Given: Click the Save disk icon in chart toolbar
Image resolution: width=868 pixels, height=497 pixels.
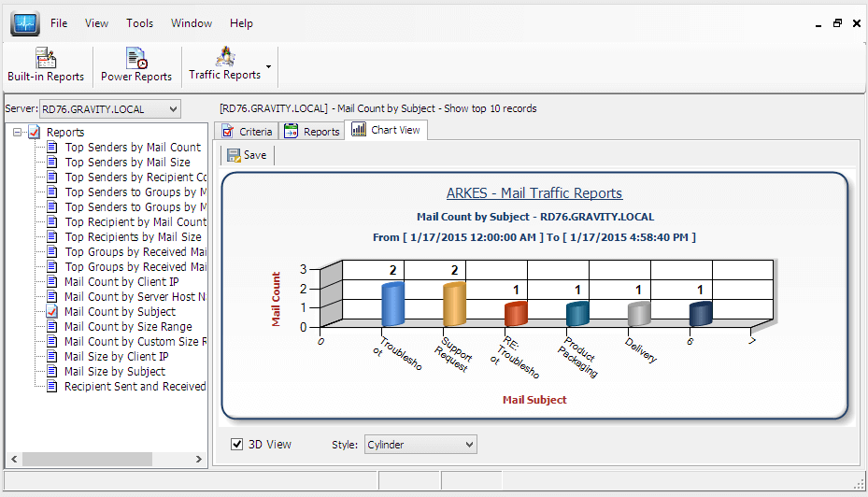Looking at the screenshot, I should (234, 155).
